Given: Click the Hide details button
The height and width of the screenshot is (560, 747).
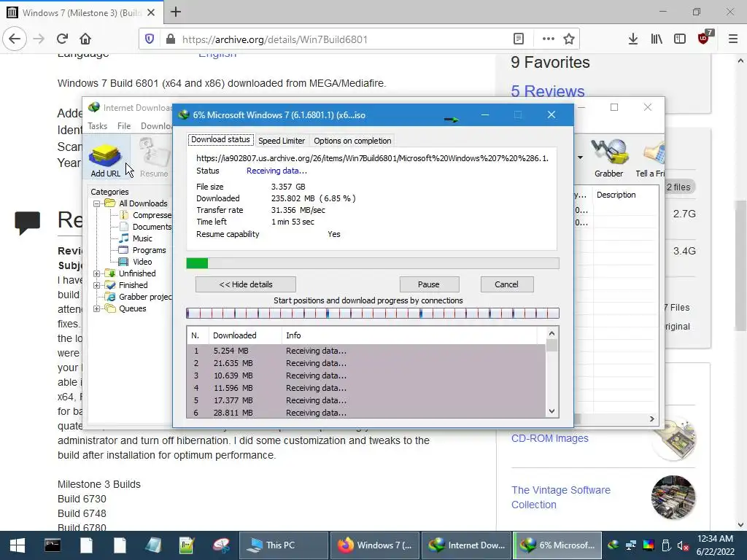Looking at the screenshot, I should (x=246, y=284).
